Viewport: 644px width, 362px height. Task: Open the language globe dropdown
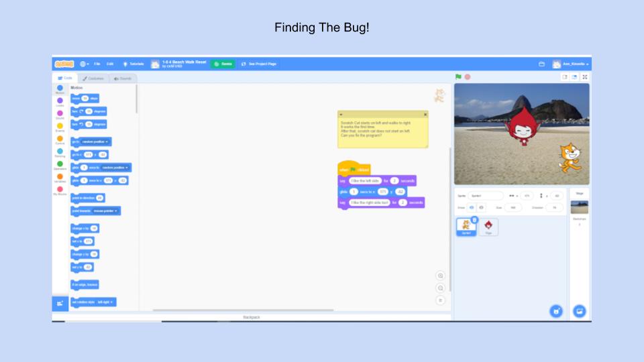(x=85, y=64)
